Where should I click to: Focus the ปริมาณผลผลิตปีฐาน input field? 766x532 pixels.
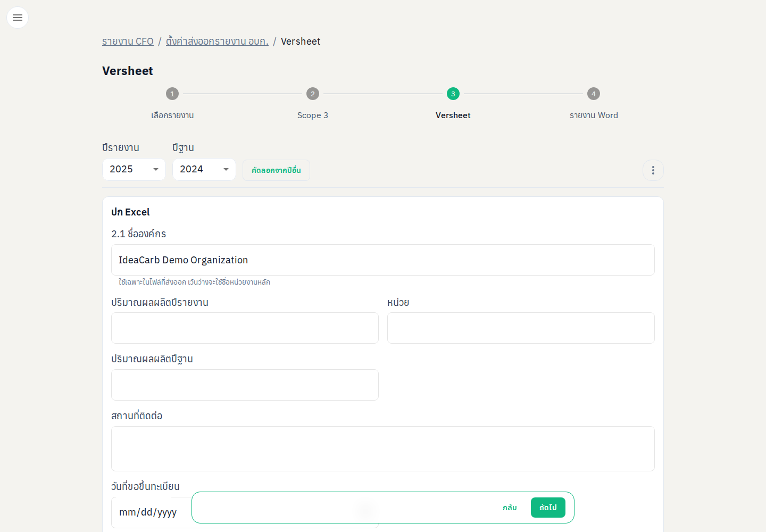pyautogui.click(x=245, y=385)
